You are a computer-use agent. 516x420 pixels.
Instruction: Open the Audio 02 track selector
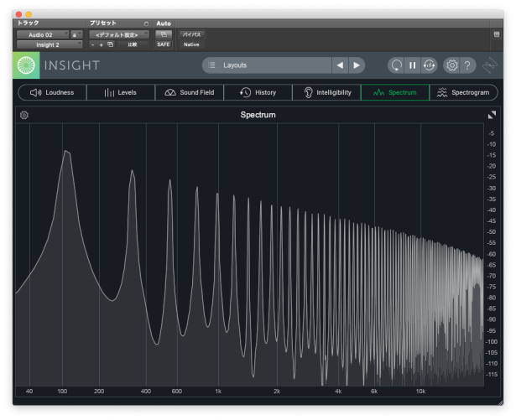click(x=42, y=34)
